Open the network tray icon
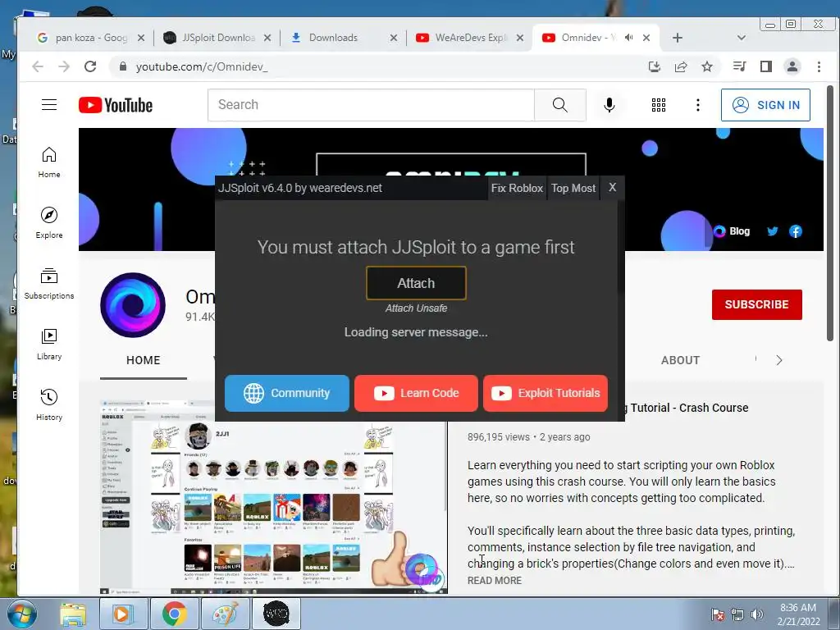 (x=737, y=614)
